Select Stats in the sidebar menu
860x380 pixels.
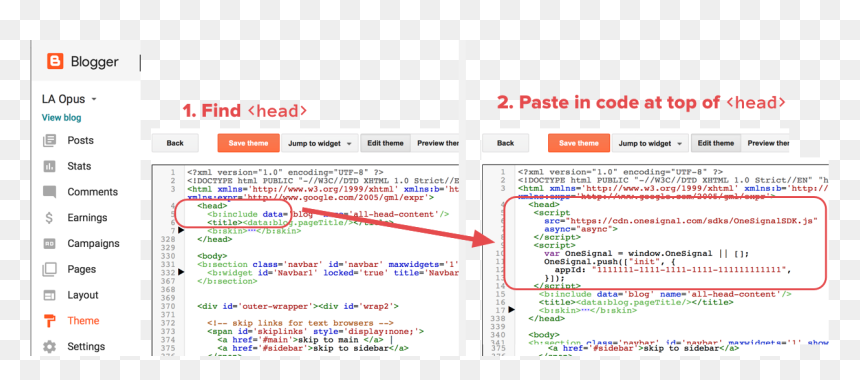point(79,166)
